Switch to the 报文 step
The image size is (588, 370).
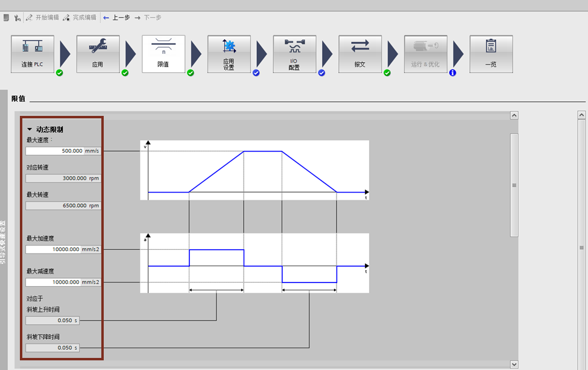(359, 54)
